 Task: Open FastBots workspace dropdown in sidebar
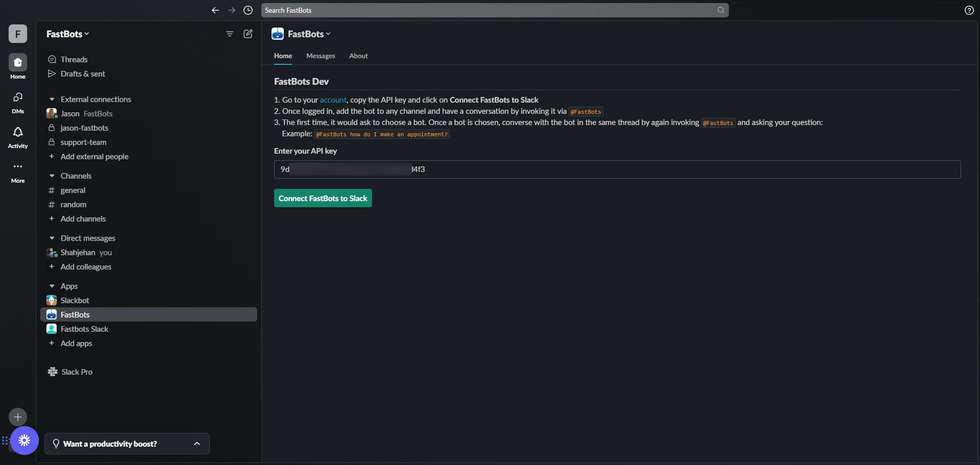point(68,34)
